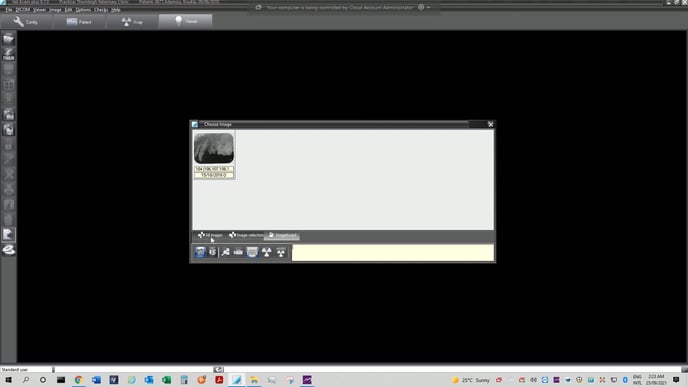Click the small radiation symbol filter icon

(x=281, y=252)
